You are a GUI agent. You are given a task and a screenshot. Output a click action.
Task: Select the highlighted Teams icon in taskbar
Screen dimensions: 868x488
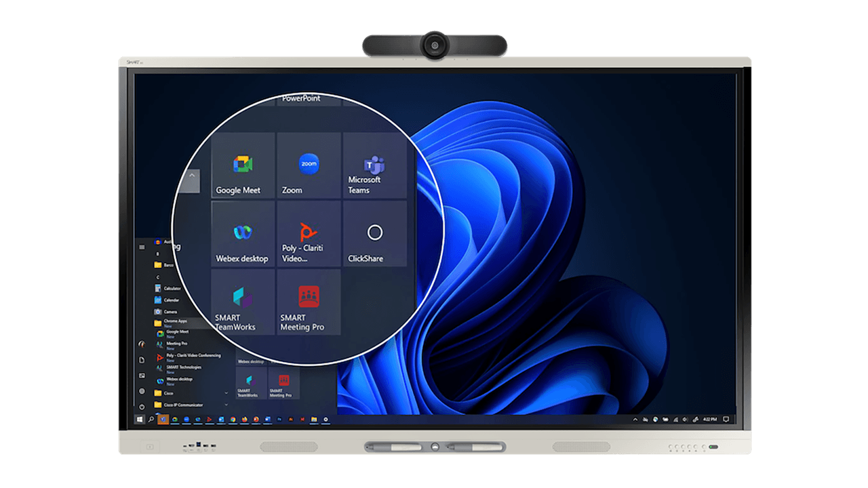(x=164, y=420)
